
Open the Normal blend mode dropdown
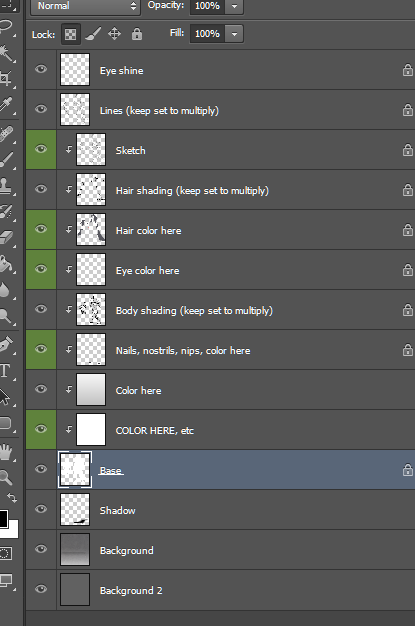point(85,6)
